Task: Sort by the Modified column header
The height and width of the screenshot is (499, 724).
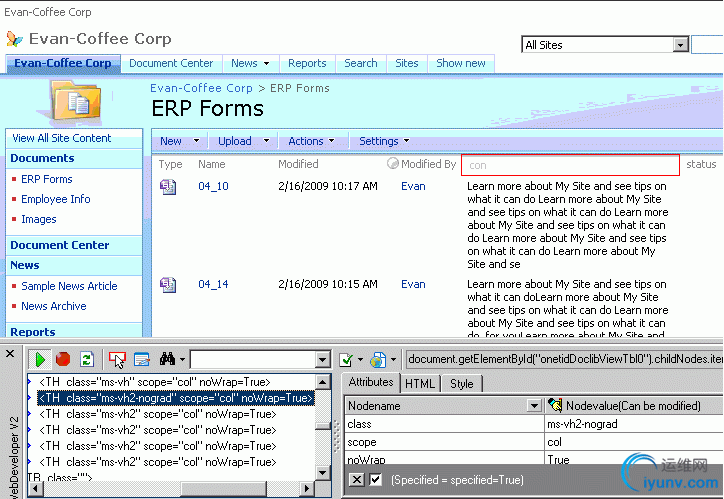Action: [x=298, y=164]
